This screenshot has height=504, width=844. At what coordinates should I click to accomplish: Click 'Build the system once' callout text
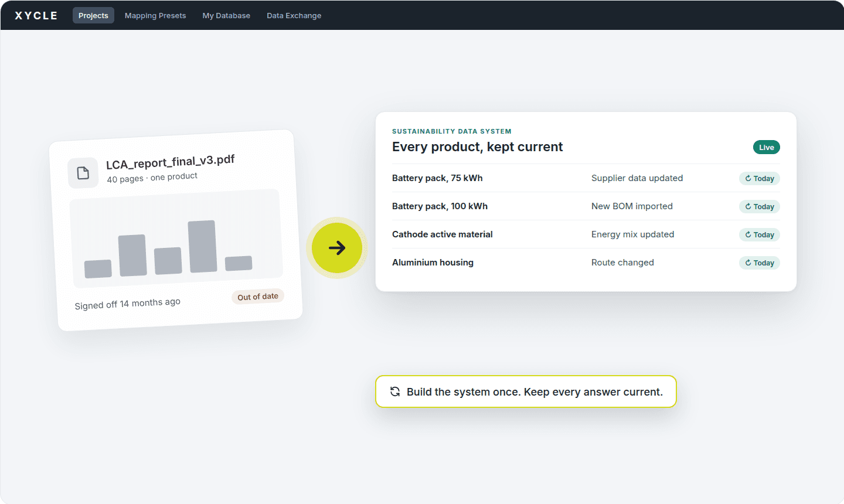coord(535,391)
